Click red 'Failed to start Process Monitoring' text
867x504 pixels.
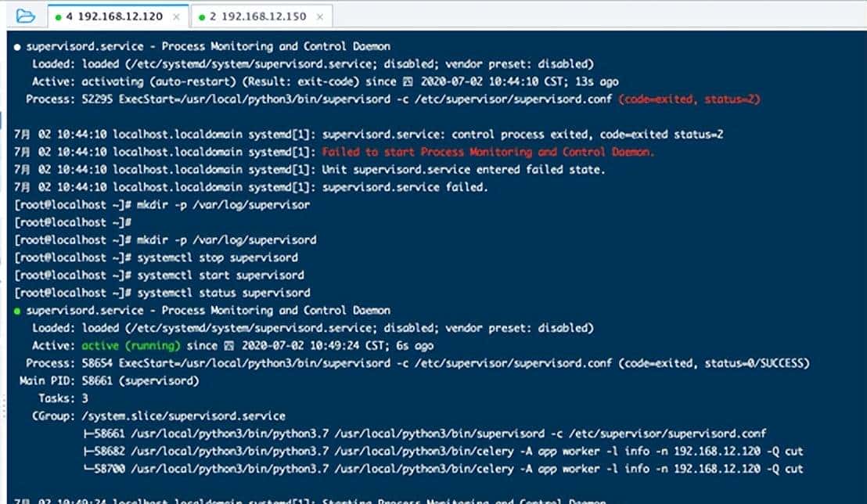click(488, 152)
